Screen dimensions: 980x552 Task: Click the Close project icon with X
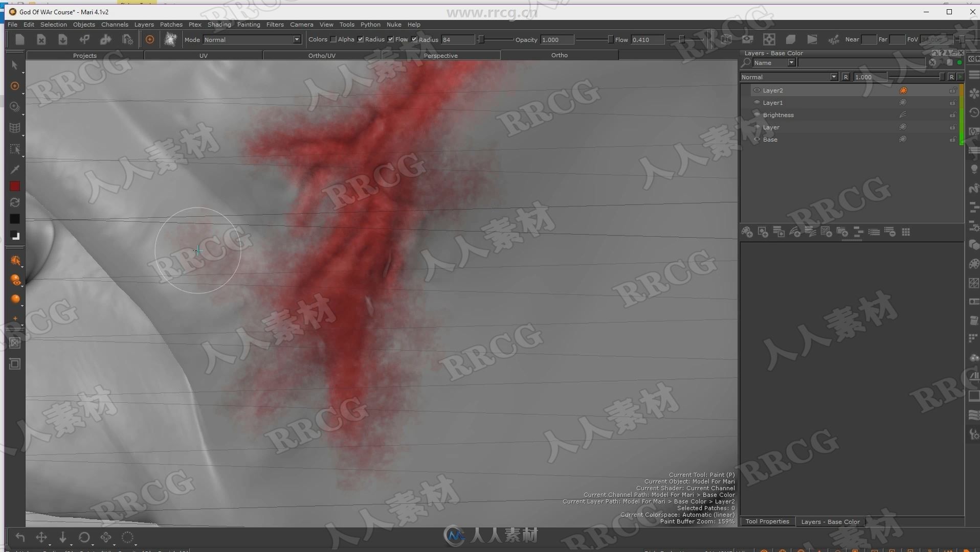41,39
